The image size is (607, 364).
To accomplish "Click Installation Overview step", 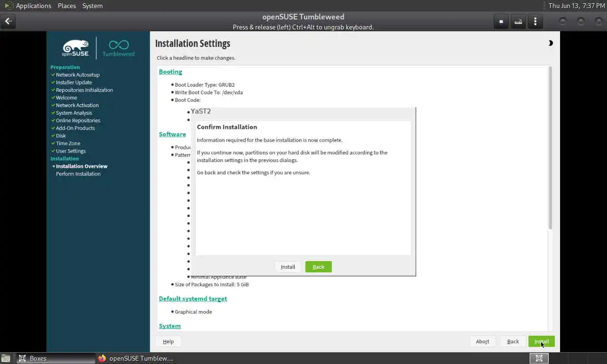I will click(82, 166).
